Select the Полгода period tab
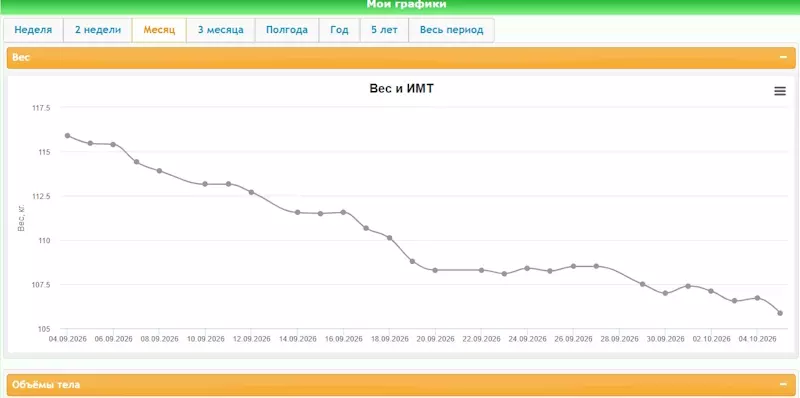The height and width of the screenshot is (398, 800). (287, 30)
